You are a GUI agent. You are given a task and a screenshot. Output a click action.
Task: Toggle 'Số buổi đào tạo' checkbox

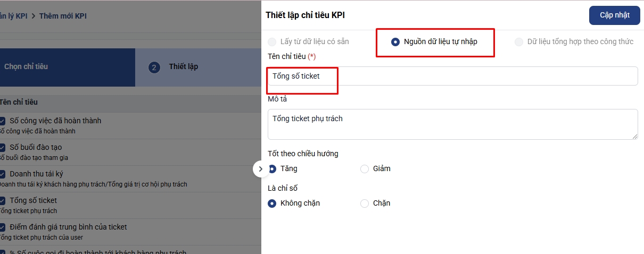coord(2,148)
